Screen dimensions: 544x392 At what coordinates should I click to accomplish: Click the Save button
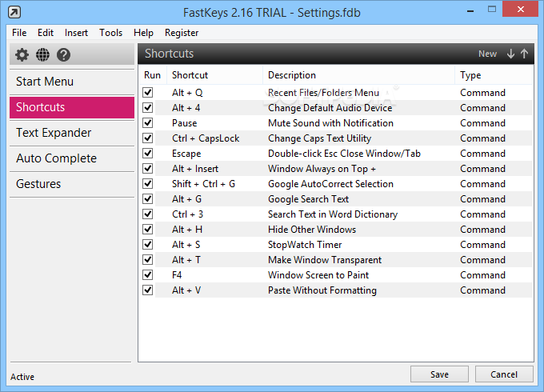click(439, 374)
